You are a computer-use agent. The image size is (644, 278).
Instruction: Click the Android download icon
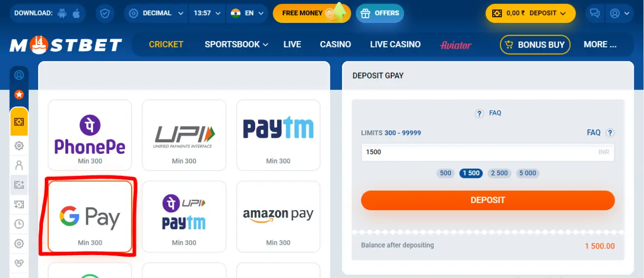click(62, 14)
